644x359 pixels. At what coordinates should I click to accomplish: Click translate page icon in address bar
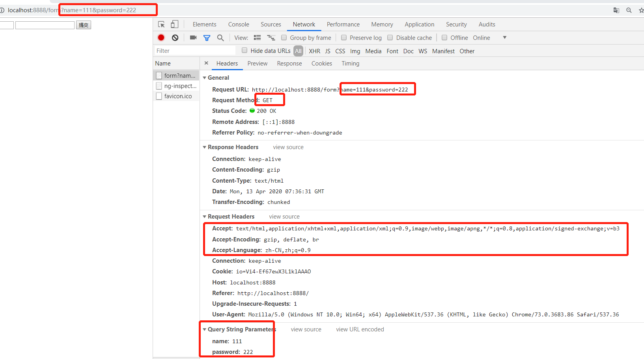point(616,10)
